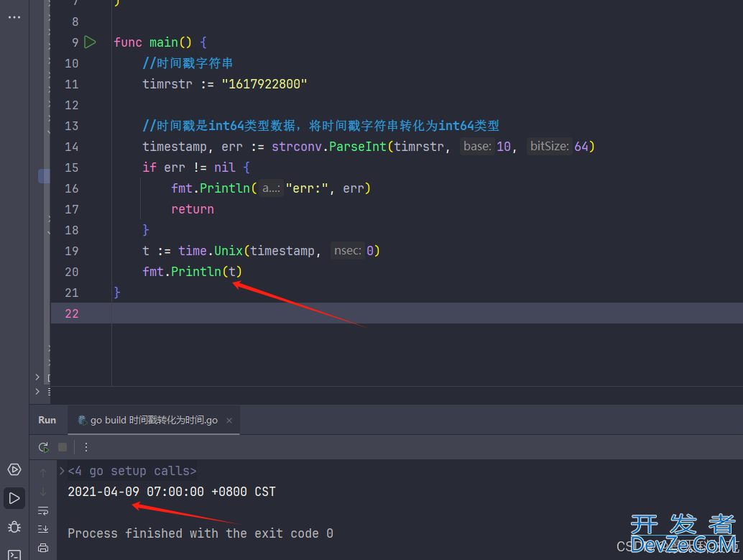Viewport: 743px width, 560px height.
Task: Click the 'nsec:' parameter hint on line 19
Action: (x=348, y=250)
